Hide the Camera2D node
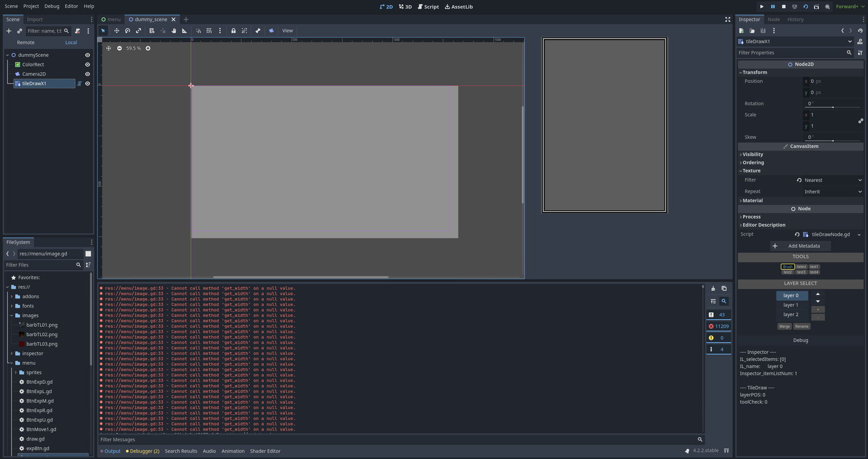 pos(87,74)
